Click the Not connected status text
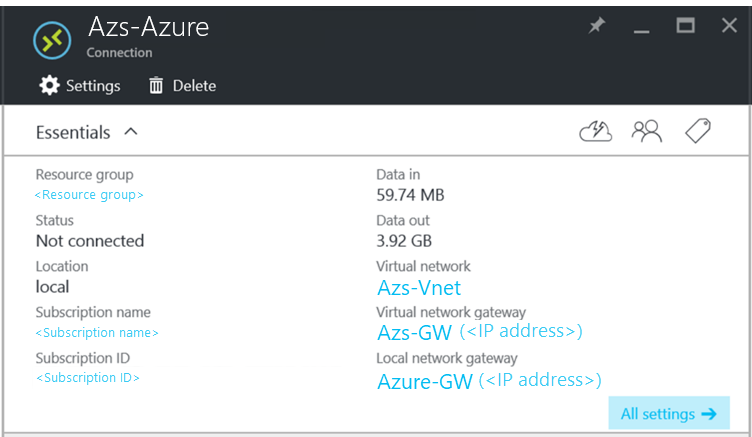 pos(90,241)
